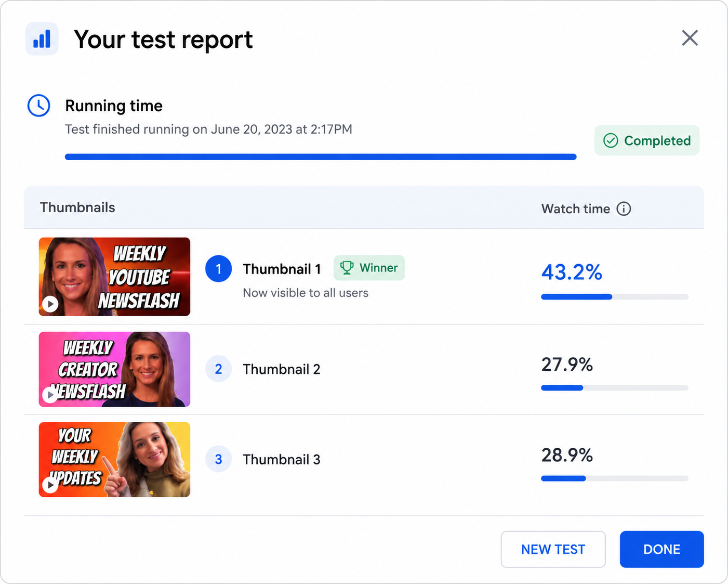This screenshot has width=728, height=584.
Task: Select the number 3 rank badge
Action: tap(218, 459)
